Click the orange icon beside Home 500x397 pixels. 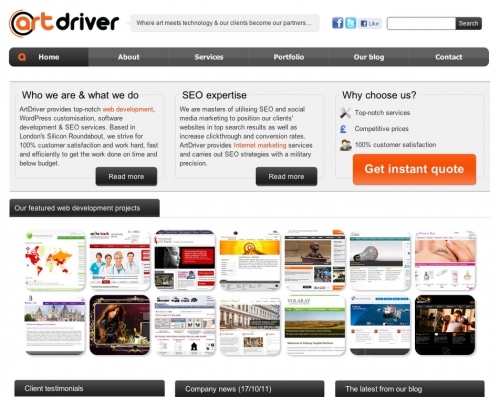(x=22, y=57)
